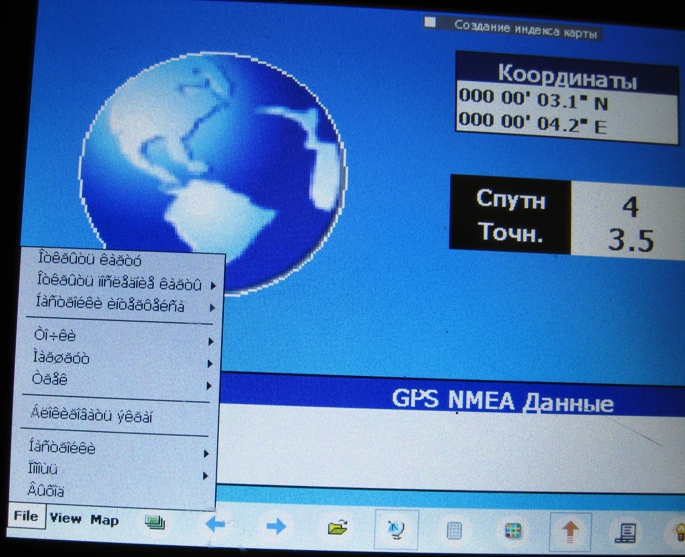The image size is (685, 557).
Task: Open the Map menu
Action: [104, 520]
